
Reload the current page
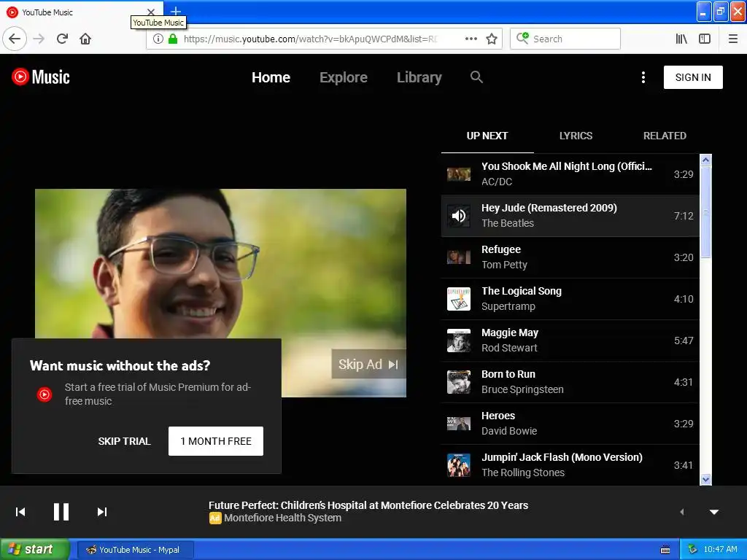pyautogui.click(x=63, y=39)
